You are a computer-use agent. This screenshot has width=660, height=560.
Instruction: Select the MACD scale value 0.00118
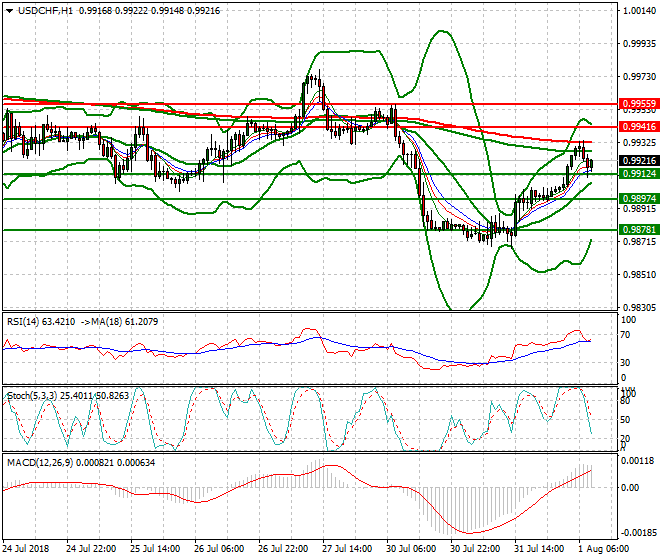click(638, 461)
